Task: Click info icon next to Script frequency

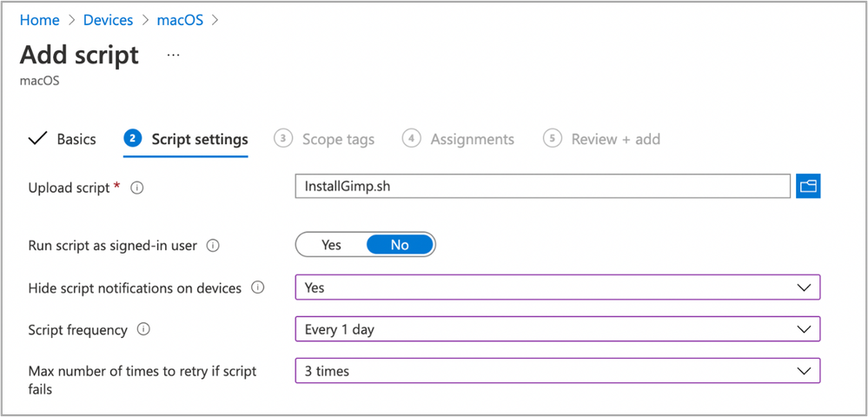Action: coord(144,330)
